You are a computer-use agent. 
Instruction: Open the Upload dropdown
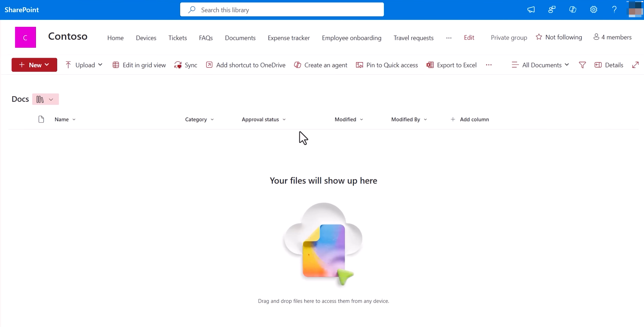(84, 65)
